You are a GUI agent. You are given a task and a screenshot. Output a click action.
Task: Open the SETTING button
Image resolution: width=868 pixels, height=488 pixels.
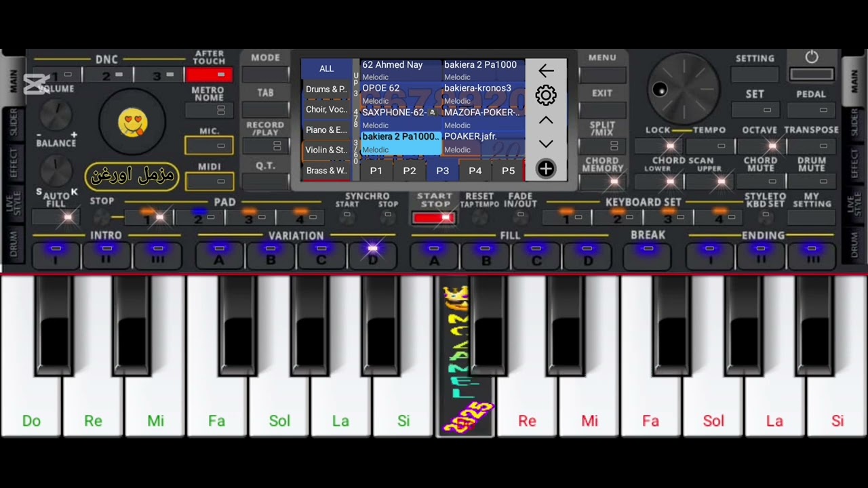click(x=755, y=74)
